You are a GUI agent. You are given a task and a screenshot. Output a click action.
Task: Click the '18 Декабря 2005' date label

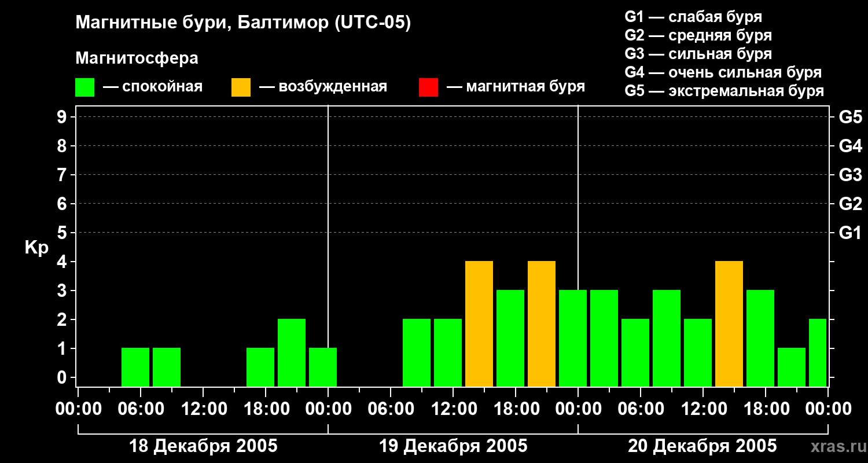click(x=203, y=446)
